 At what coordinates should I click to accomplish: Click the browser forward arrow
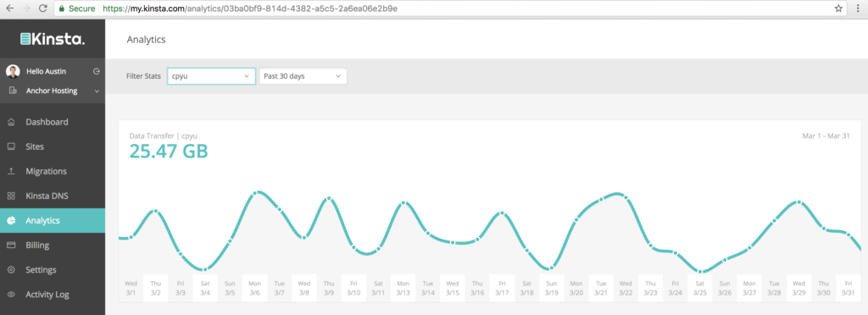(x=26, y=8)
